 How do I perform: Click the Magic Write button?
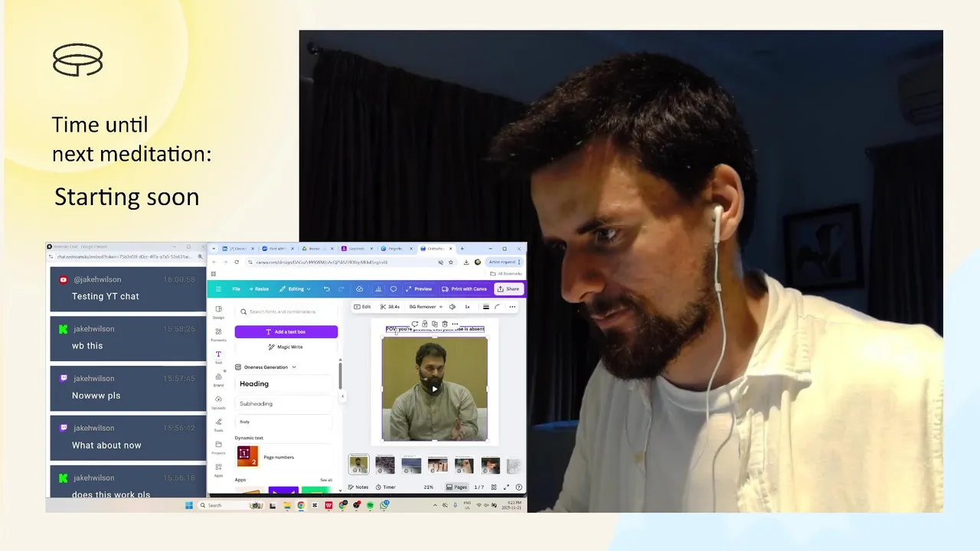click(286, 347)
